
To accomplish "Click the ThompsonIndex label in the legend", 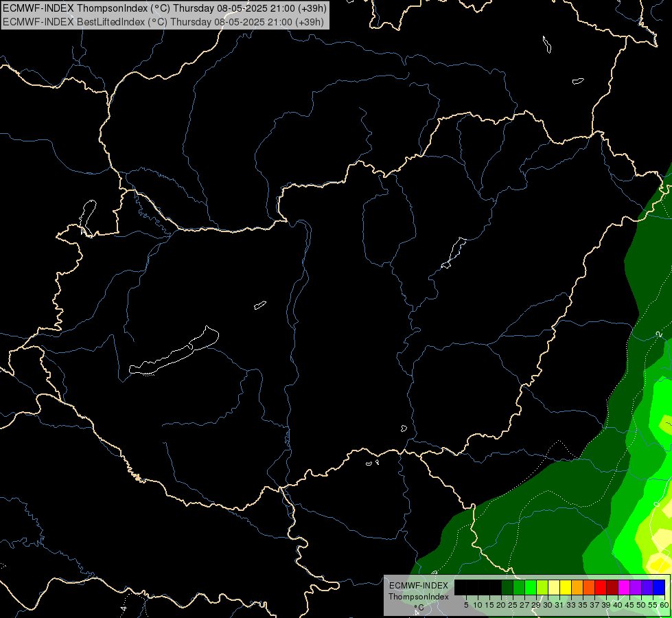I will [418, 597].
